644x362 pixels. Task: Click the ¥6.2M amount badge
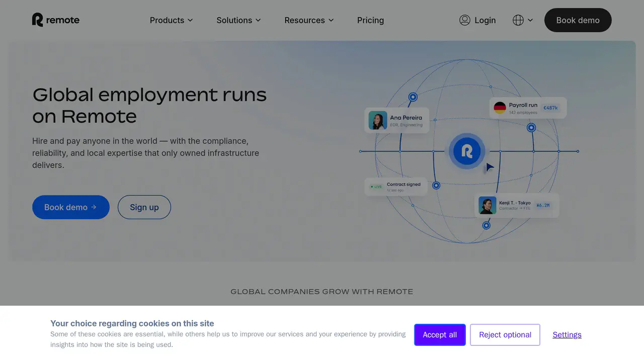click(x=543, y=205)
